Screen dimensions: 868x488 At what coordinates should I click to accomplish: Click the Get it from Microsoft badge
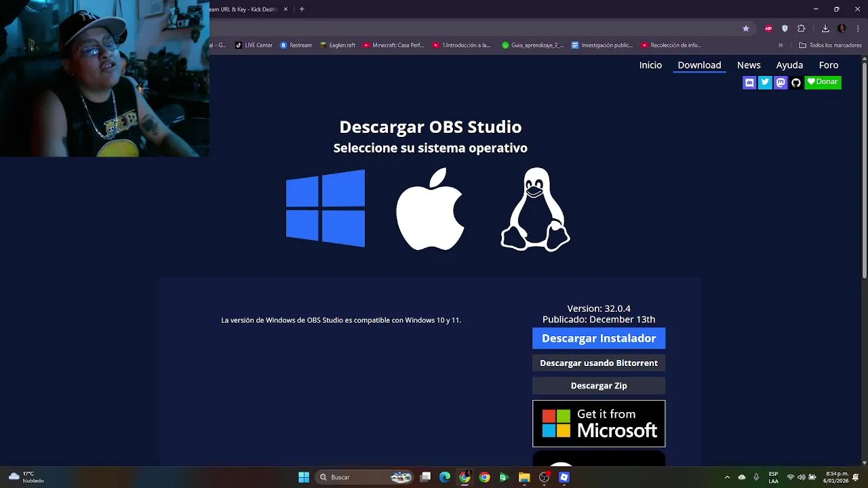point(599,424)
